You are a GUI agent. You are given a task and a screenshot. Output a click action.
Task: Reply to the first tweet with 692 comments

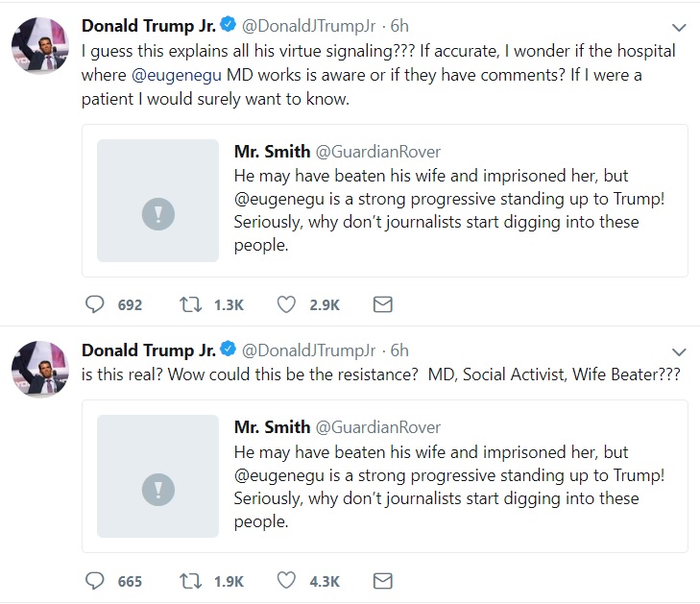(95, 304)
